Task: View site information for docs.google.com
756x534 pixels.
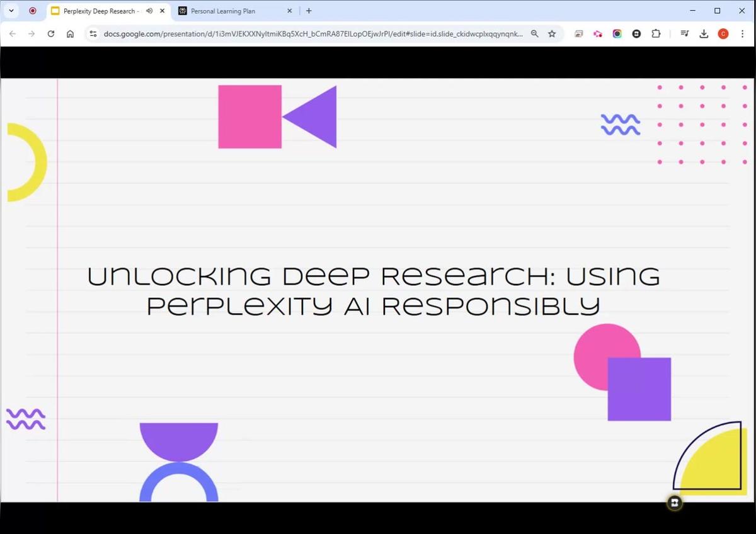Action: click(x=93, y=34)
